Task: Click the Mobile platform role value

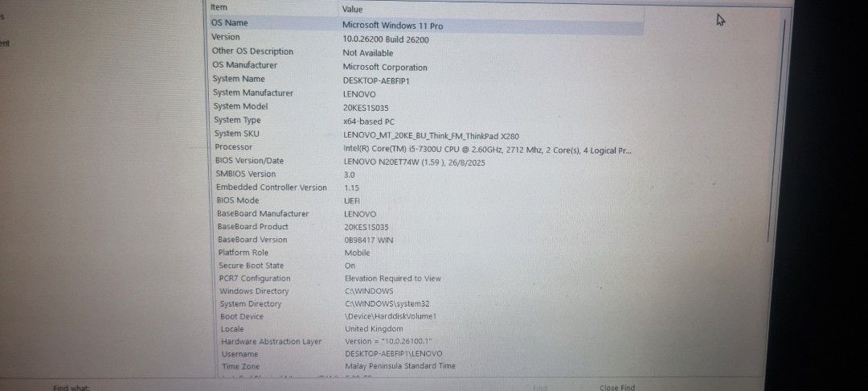Action: click(357, 253)
